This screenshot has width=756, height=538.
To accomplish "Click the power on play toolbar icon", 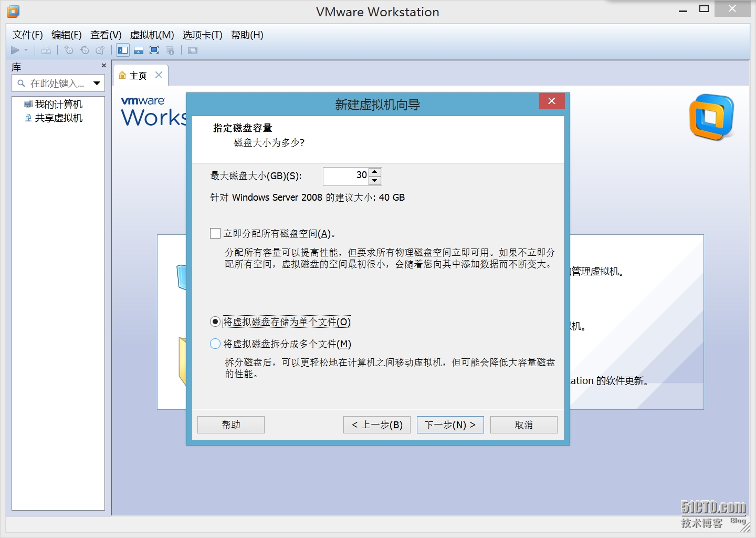I will pyautogui.click(x=15, y=50).
